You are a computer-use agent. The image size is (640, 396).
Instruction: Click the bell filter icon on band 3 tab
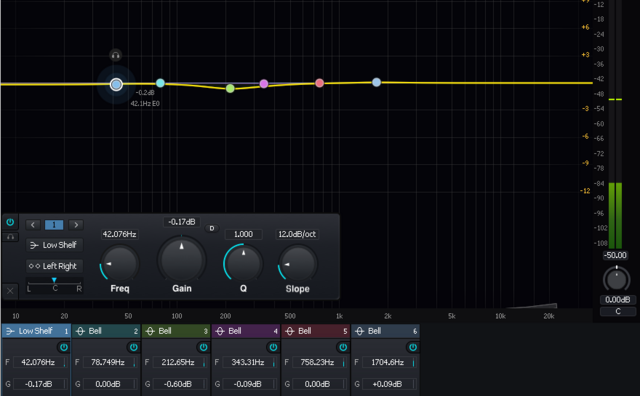(151, 331)
